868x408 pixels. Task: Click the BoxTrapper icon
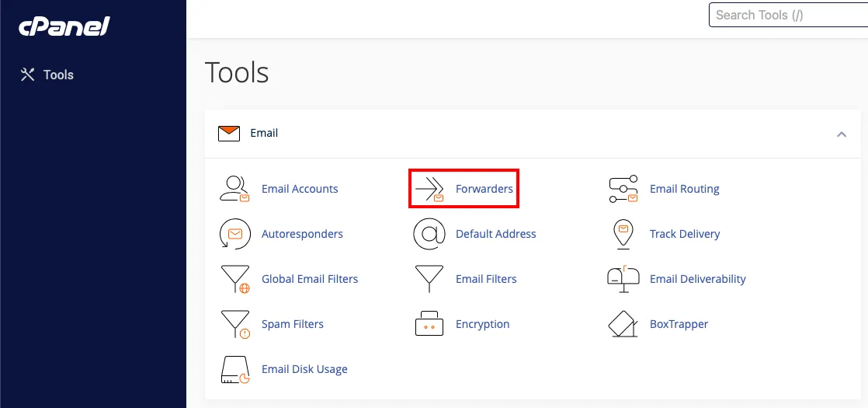(623, 324)
